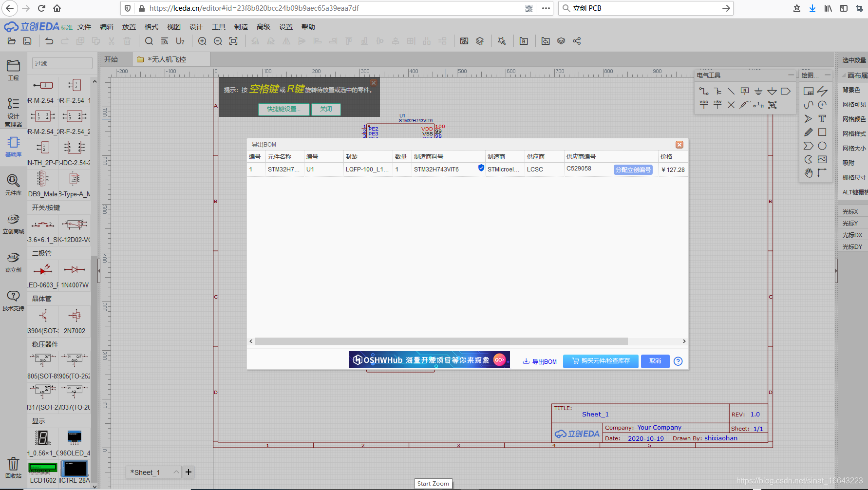Open the 制造 menu
The image size is (868, 490).
coord(241,27)
